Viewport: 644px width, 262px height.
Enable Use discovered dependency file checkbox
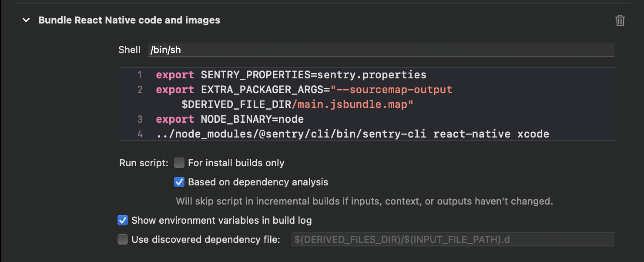click(123, 239)
